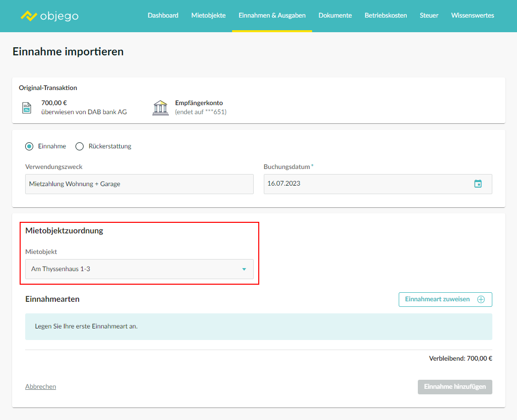Select the Einnahme radio button

29,146
